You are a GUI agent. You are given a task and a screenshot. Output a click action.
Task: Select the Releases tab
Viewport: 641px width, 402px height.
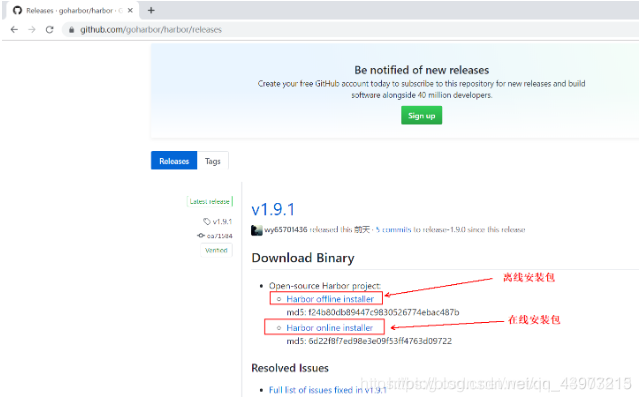tap(174, 161)
